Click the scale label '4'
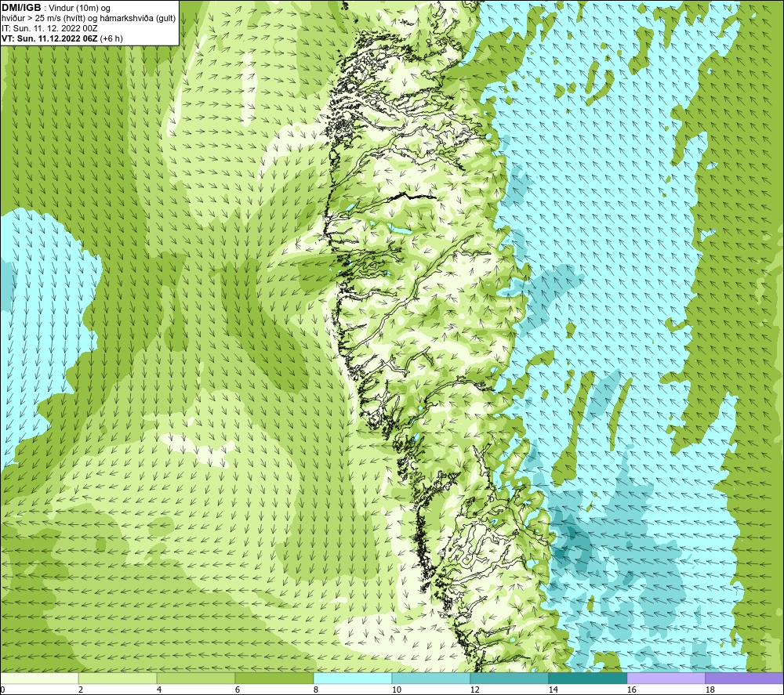This screenshot has height=695, width=784. point(159,690)
